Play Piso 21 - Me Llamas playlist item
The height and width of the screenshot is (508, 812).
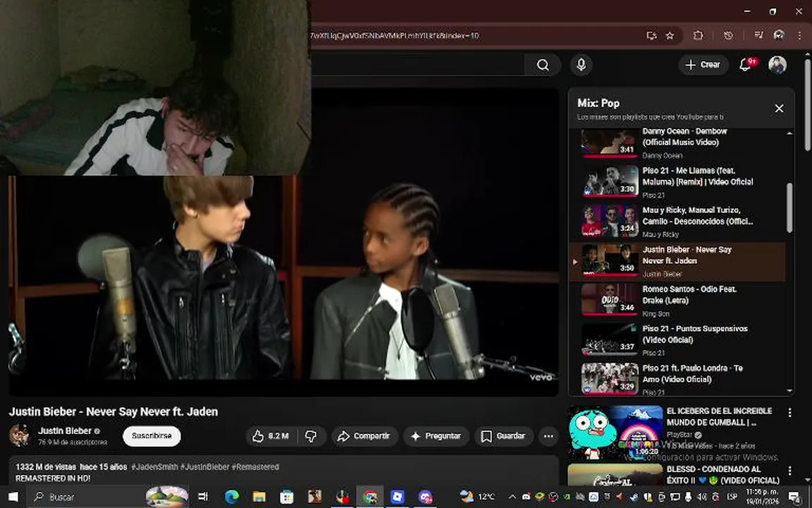(x=677, y=183)
